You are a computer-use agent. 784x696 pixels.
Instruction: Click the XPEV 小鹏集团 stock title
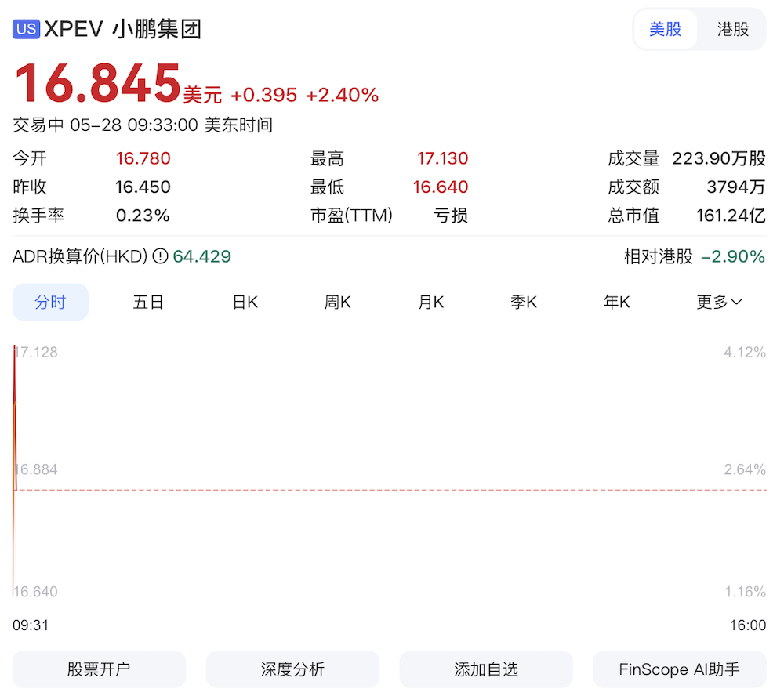pyautogui.click(x=122, y=29)
